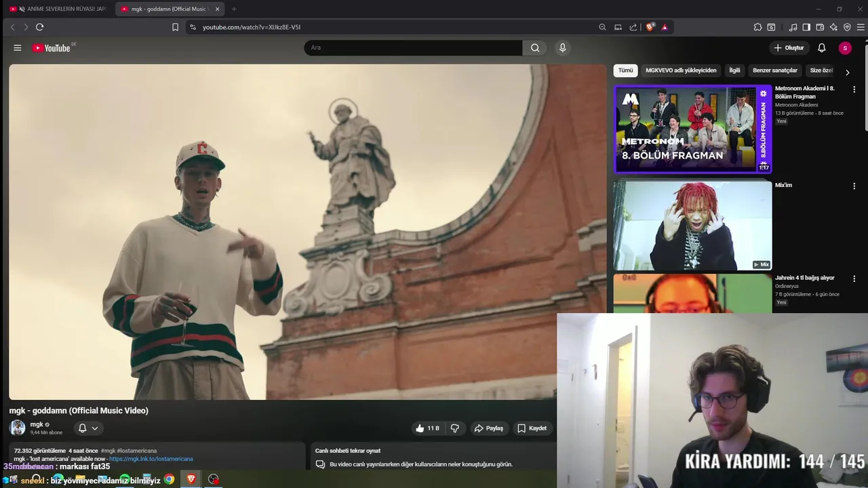Viewport: 868px width, 488px height.
Task: Open Brave Rewards triangle icon
Action: pos(665,27)
